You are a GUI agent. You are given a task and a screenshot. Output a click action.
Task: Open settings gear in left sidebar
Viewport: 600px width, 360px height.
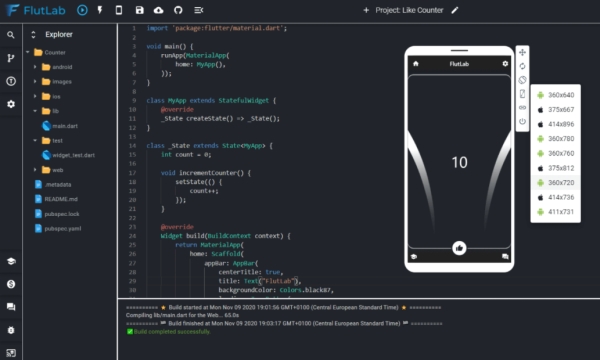pyautogui.click(x=11, y=104)
